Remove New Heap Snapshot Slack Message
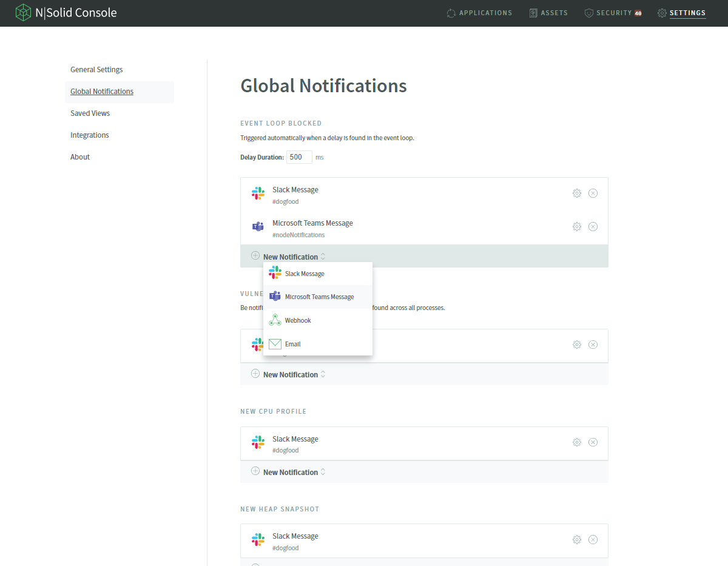The width and height of the screenshot is (728, 566). (x=593, y=540)
